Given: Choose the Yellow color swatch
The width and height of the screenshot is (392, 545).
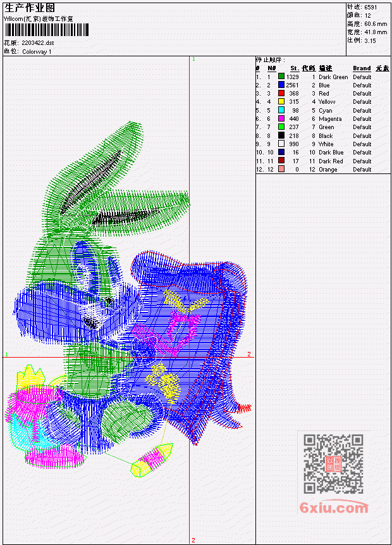Looking at the screenshot, I should [281, 101].
